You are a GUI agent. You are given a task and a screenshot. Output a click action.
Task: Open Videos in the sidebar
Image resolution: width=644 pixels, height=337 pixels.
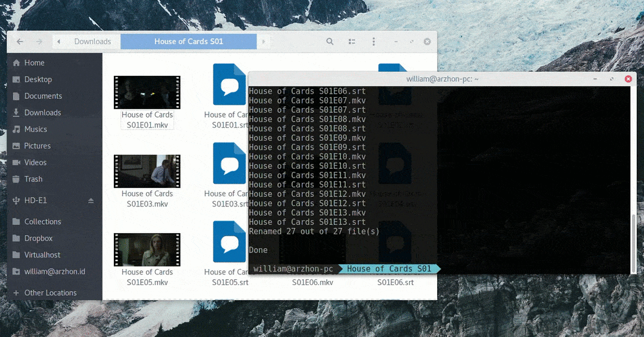click(54, 162)
